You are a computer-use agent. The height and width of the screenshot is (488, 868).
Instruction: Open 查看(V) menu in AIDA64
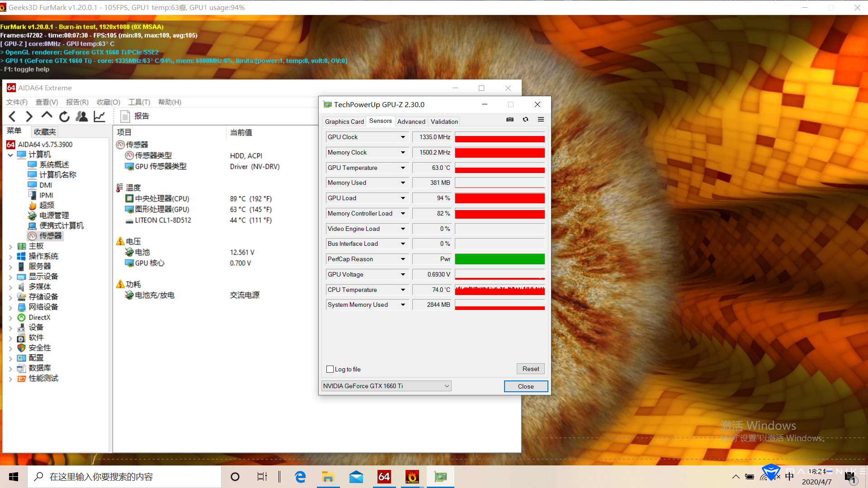pyautogui.click(x=47, y=102)
